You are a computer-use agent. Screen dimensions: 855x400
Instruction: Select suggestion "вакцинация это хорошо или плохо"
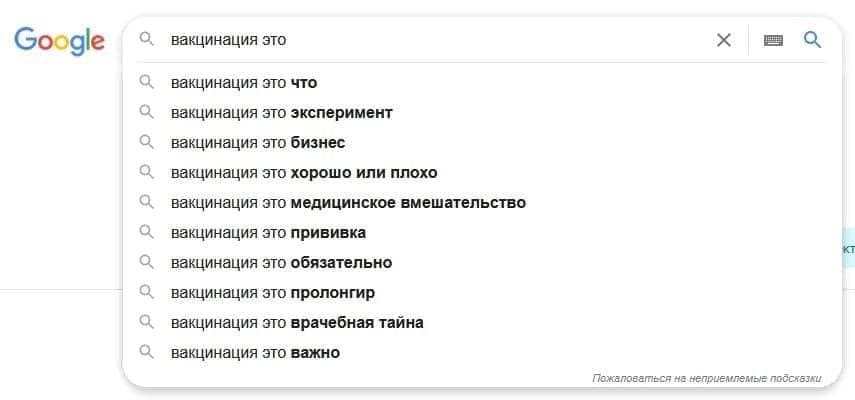(303, 173)
